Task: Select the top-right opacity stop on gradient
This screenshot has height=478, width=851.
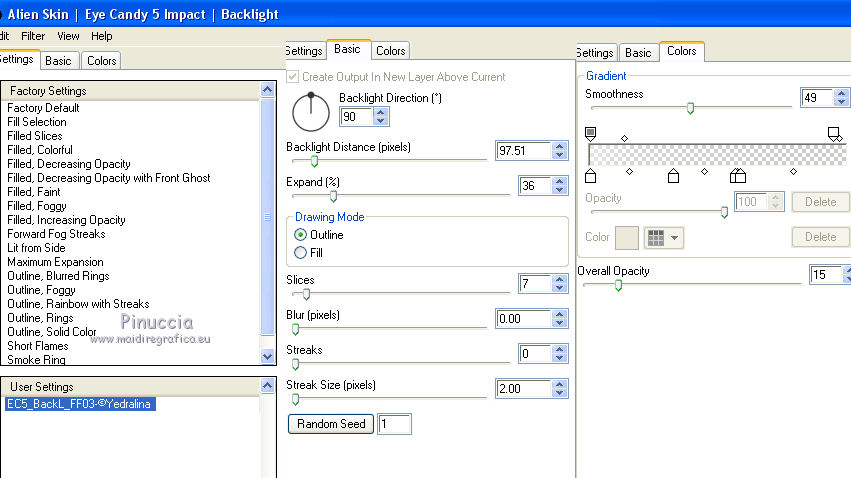Action: 835,133
